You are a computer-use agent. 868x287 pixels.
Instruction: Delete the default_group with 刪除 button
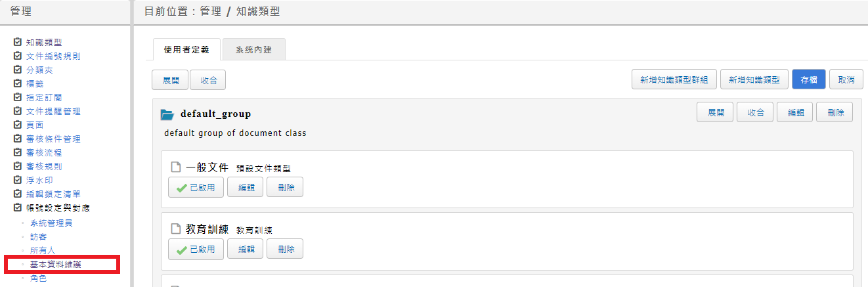click(835, 112)
